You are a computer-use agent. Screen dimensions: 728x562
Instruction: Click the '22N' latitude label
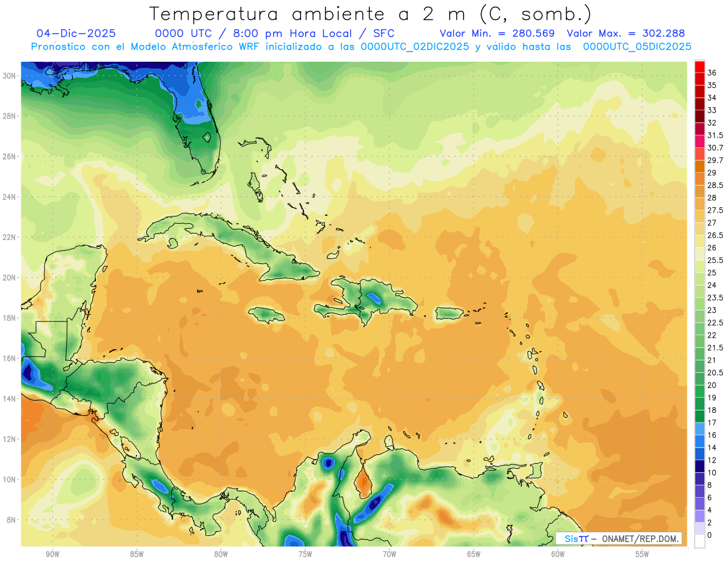coord(10,237)
